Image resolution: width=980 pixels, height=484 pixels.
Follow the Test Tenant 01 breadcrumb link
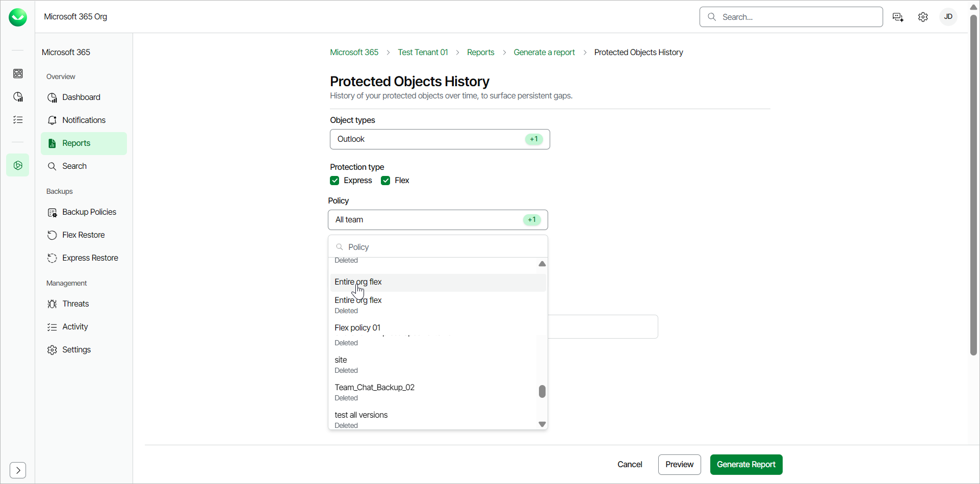pyautogui.click(x=423, y=53)
